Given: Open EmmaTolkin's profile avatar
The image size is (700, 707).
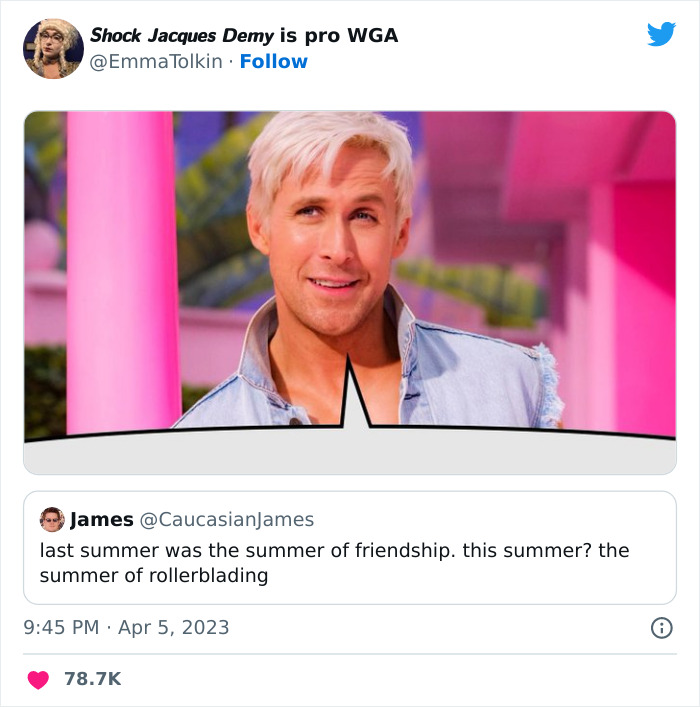Looking at the screenshot, I should pyautogui.click(x=53, y=49).
